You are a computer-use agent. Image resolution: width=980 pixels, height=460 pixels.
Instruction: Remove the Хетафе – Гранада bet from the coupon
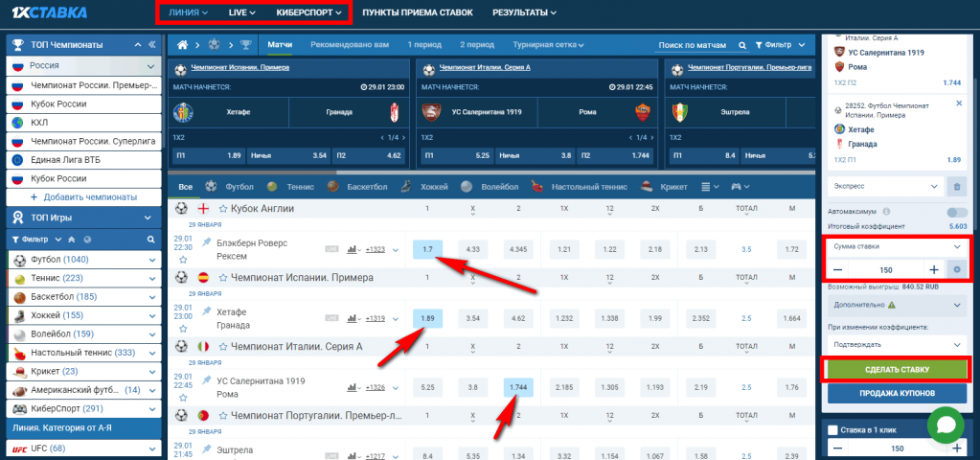coord(959,103)
